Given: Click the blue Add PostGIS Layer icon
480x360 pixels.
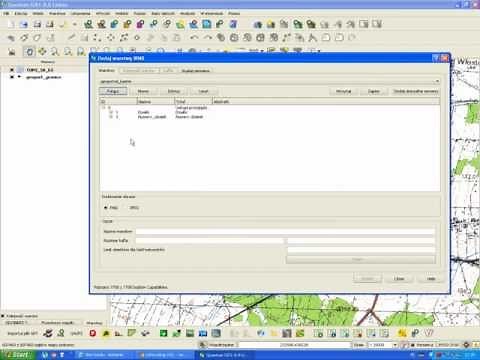Looking at the screenshot, I should click(114, 24).
